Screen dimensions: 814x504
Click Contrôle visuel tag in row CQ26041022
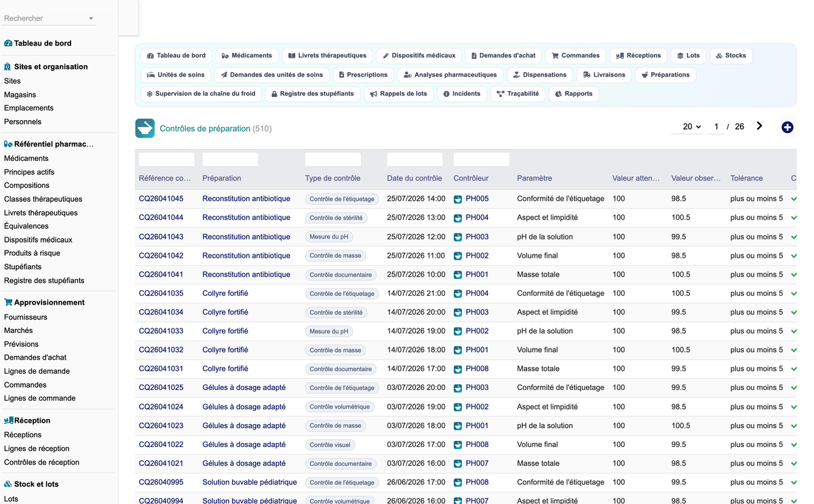click(x=330, y=445)
